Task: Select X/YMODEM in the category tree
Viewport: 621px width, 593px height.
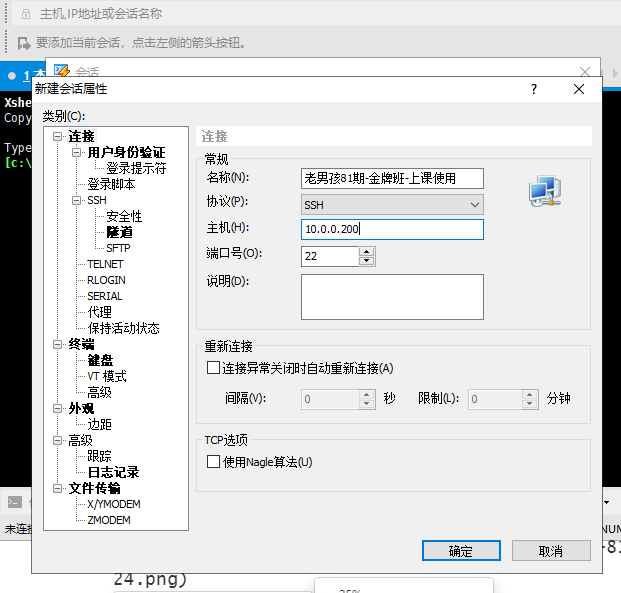Action: pos(114,504)
